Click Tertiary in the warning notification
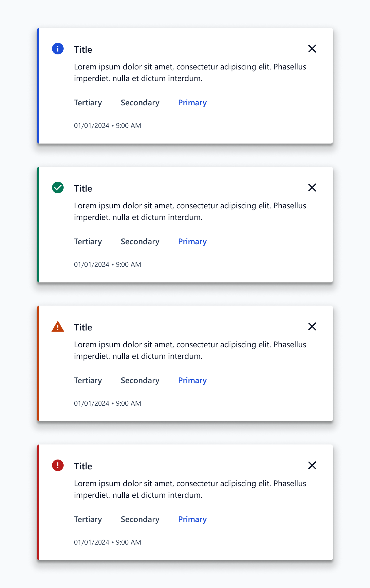This screenshot has width=370, height=588. point(88,381)
